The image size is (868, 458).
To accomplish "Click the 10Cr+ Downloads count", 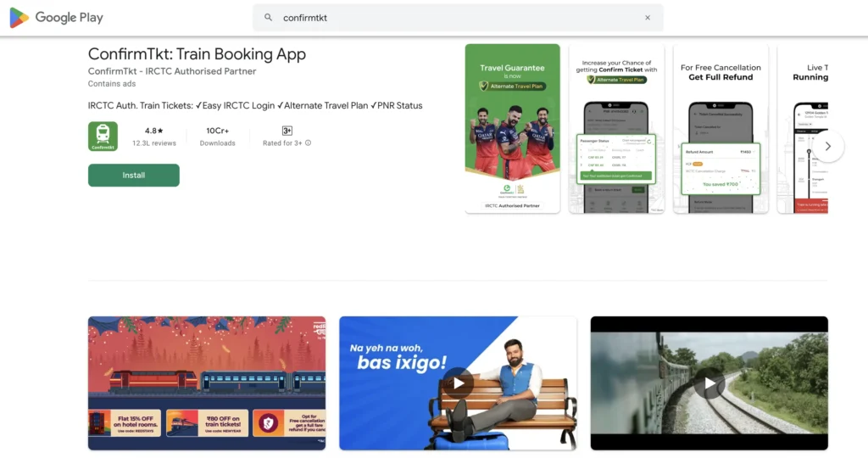I will (217, 131).
